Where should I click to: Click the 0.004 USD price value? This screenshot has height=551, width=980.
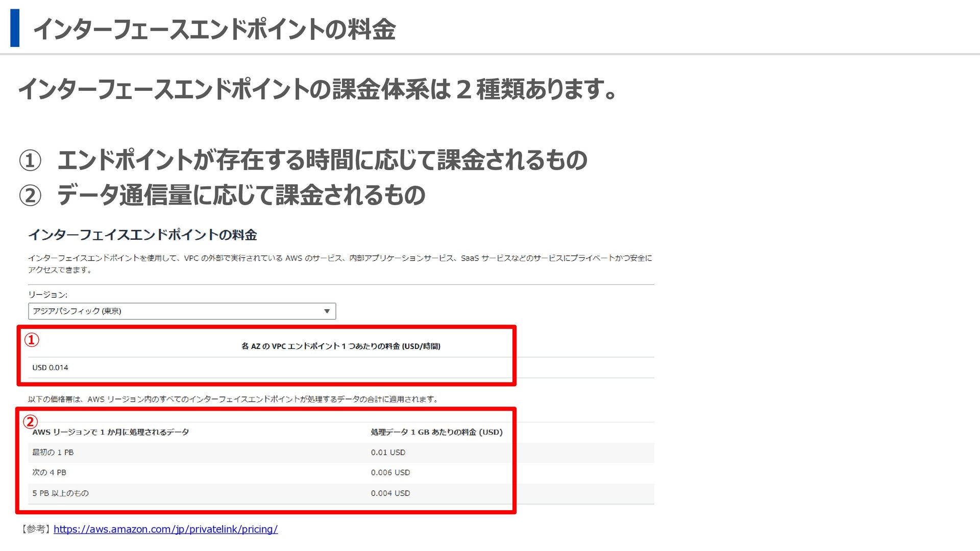pyautogui.click(x=390, y=493)
